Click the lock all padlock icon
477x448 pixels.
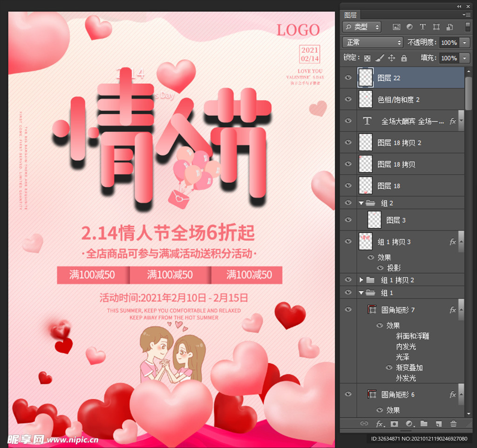[404, 58]
